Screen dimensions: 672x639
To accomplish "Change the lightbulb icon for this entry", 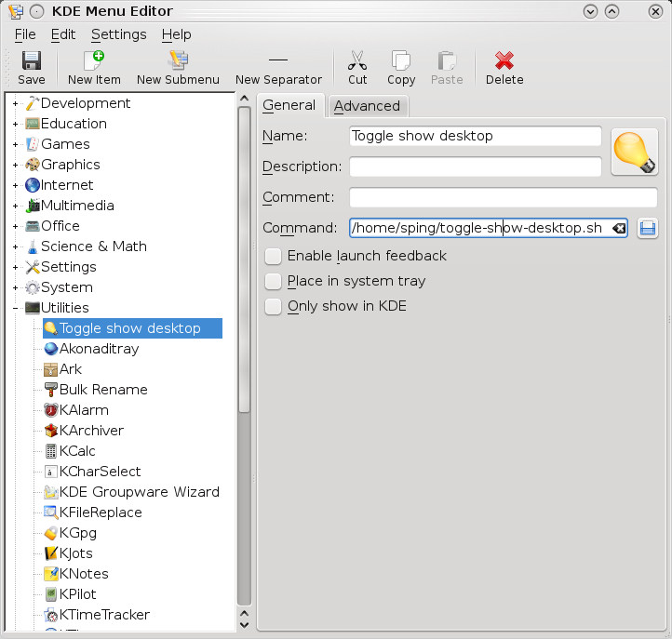I will 634,153.
